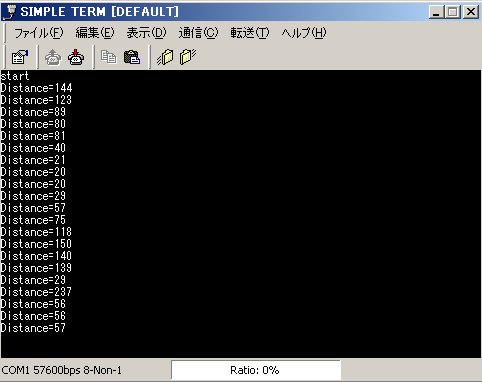Image resolution: width=482 pixels, height=382 pixels.
Task: Open the 通信(C) menu
Action: pos(198,33)
